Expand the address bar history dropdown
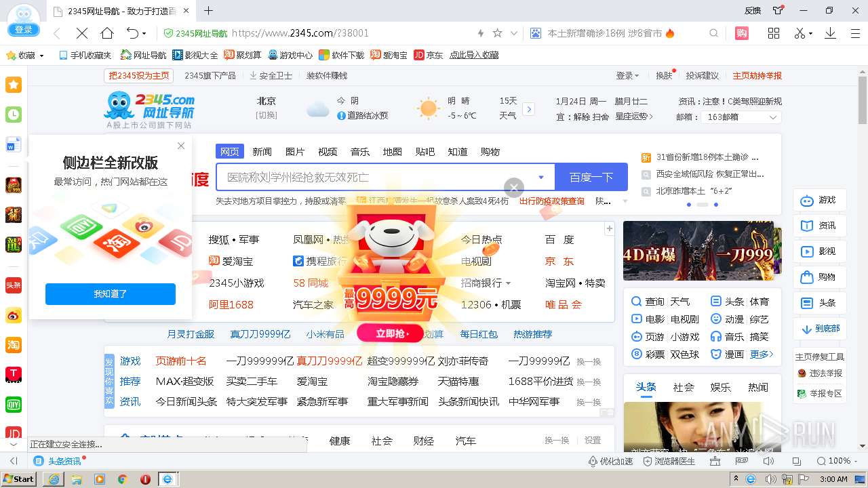868x488 pixels. tap(514, 33)
